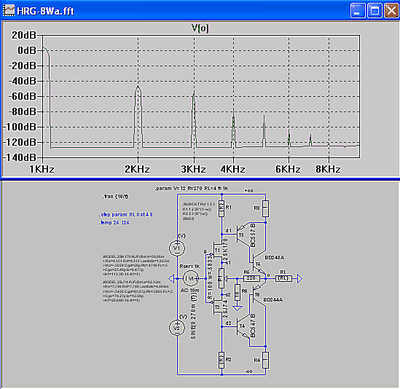The image size is (400, 389).
Task: Maximize the HRG-8Wa.fft window
Action: (x=375, y=11)
